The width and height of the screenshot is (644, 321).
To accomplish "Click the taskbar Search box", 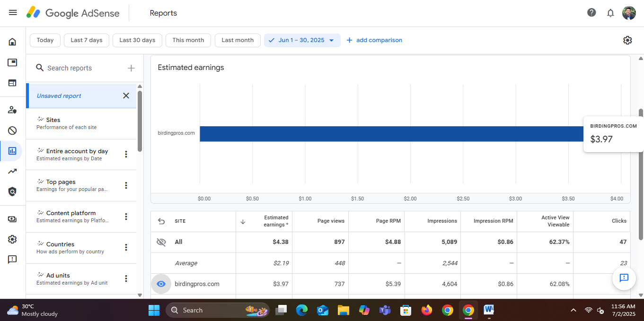I will 218,310.
